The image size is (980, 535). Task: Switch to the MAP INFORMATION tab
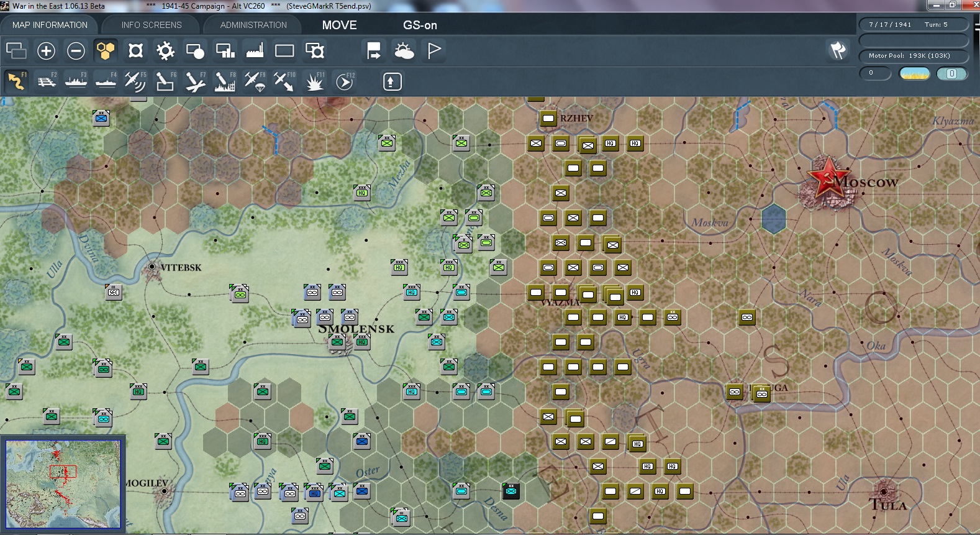50,25
